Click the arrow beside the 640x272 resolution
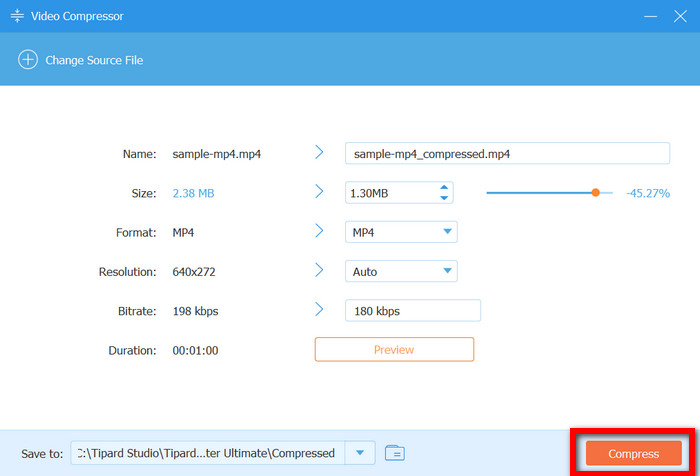Viewport: 700px width, 476px height. tap(320, 271)
